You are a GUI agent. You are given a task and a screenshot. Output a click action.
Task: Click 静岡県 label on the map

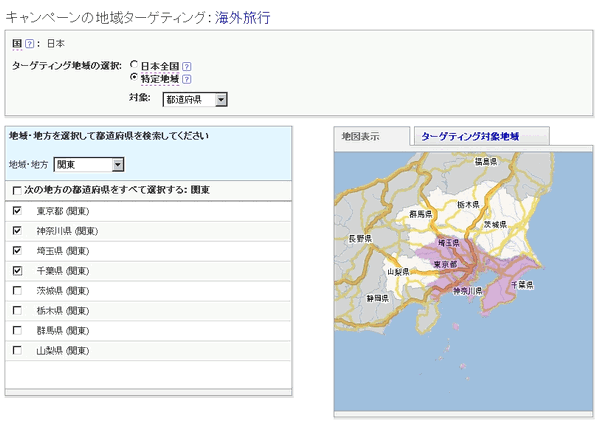[378, 298]
